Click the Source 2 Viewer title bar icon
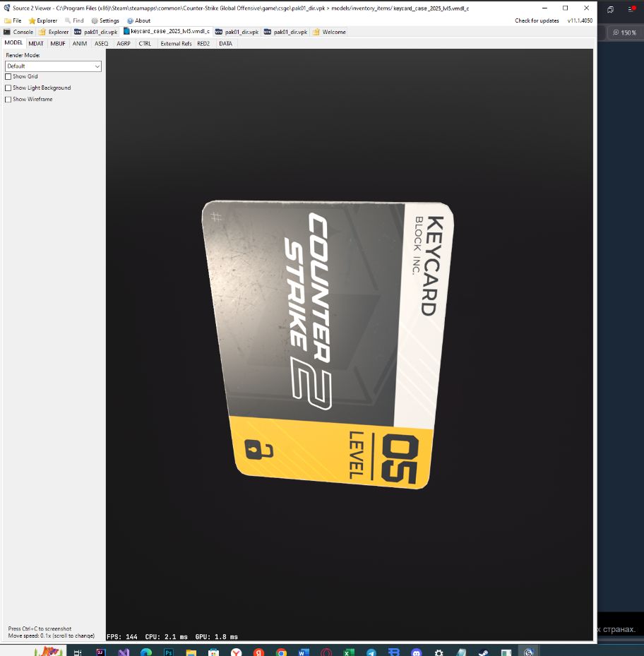This screenshot has height=656, width=644. pyautogui.click(x=6, y=8)
